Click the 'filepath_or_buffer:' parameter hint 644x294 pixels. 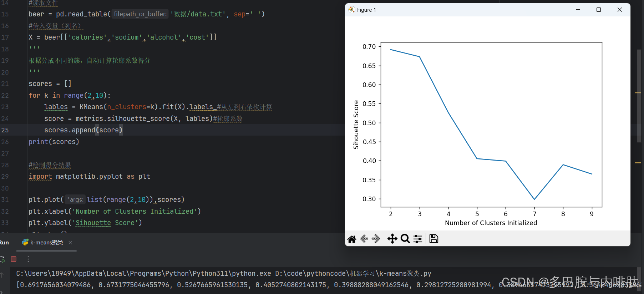tap(140, 14)
